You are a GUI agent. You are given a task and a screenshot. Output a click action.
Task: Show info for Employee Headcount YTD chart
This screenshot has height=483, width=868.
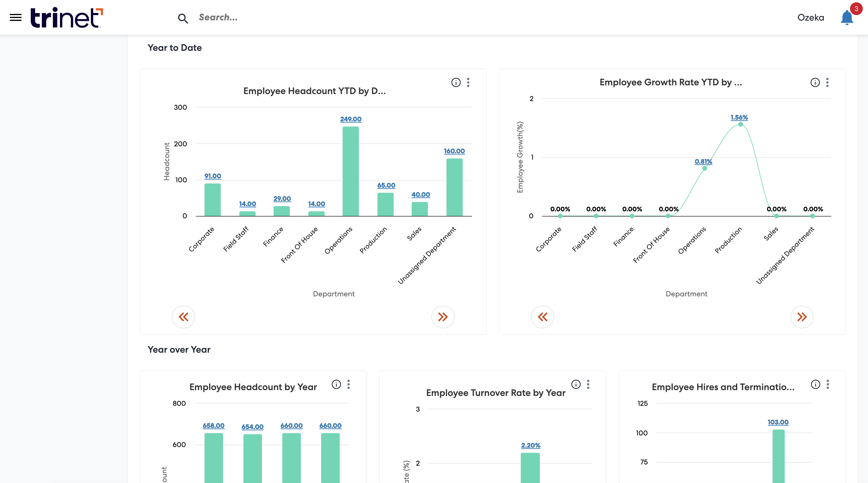[x=456, y=82]
